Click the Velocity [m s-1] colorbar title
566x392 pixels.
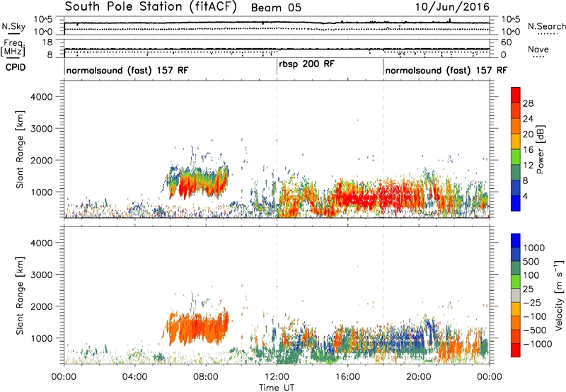point(559,295)
